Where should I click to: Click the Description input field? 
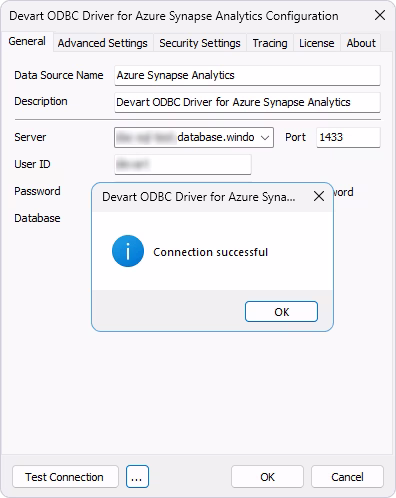click(x=247, y=102)
